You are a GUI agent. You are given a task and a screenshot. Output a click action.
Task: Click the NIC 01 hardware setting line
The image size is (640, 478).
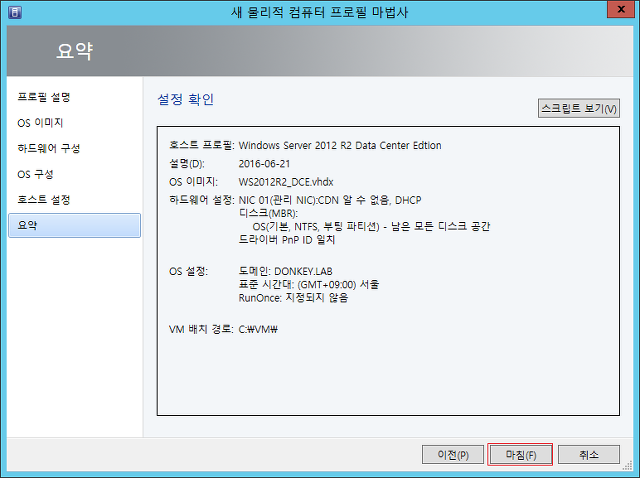330,200
